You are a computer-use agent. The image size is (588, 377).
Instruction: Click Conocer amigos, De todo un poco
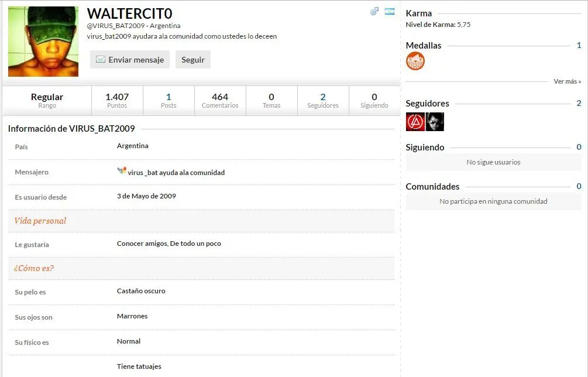tap(169, 244)
